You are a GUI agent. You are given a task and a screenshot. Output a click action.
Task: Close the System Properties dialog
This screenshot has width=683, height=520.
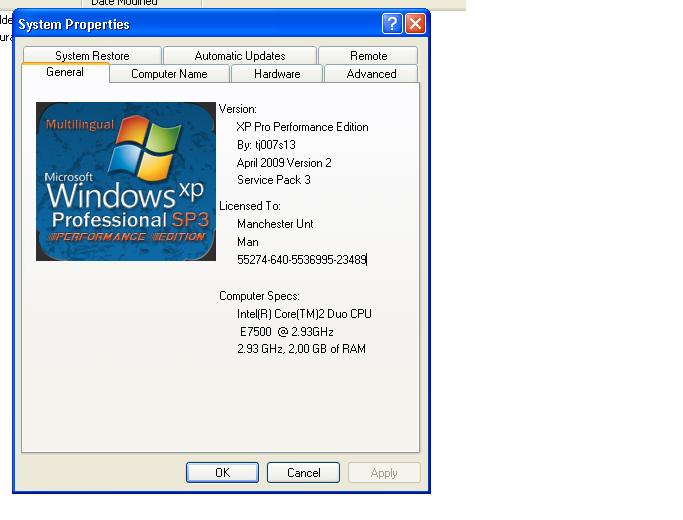pyautogui.click(x=416, y=24)
